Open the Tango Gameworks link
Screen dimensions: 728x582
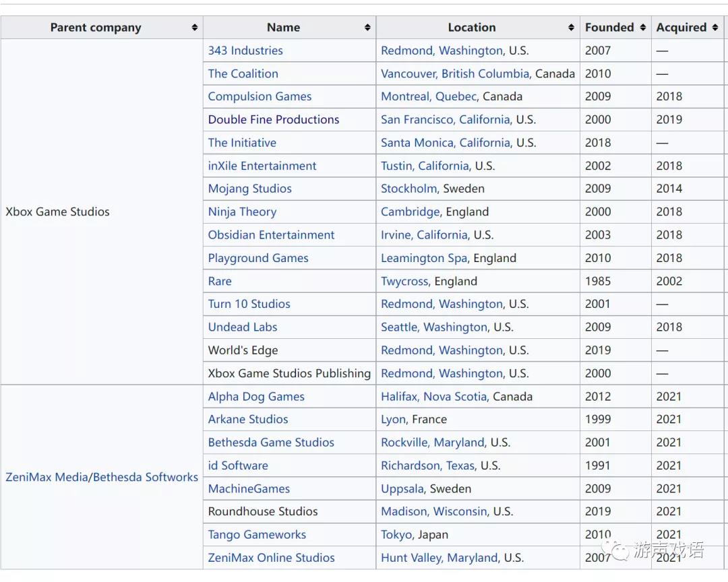click(x=257, y=535)
